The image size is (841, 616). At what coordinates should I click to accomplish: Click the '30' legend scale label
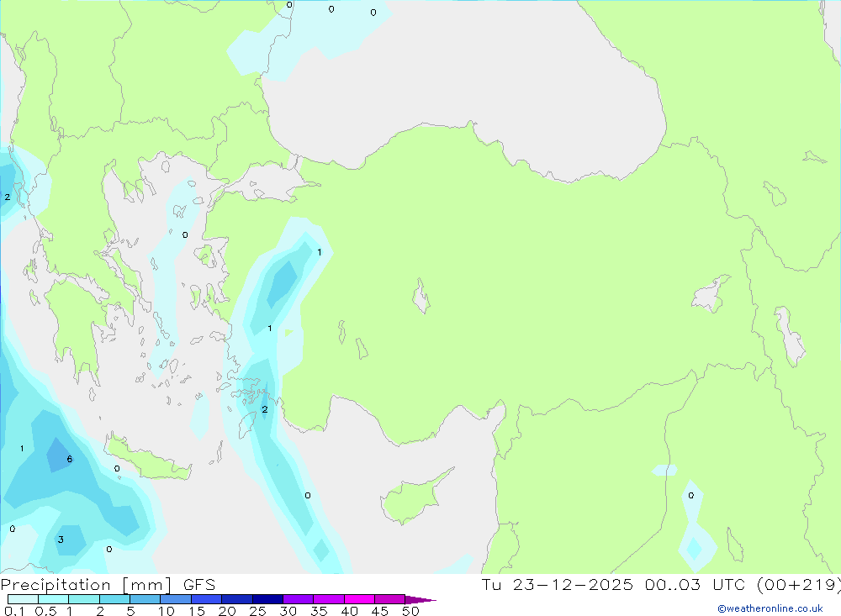point(288,611)
